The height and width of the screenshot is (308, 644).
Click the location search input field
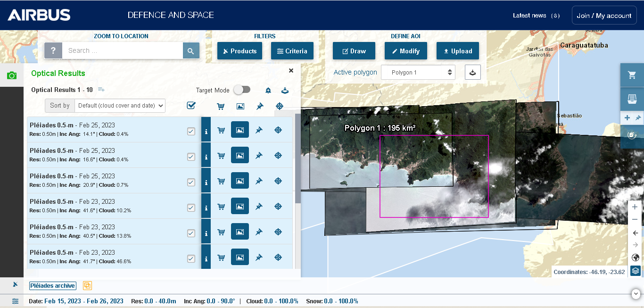point(123,50)
